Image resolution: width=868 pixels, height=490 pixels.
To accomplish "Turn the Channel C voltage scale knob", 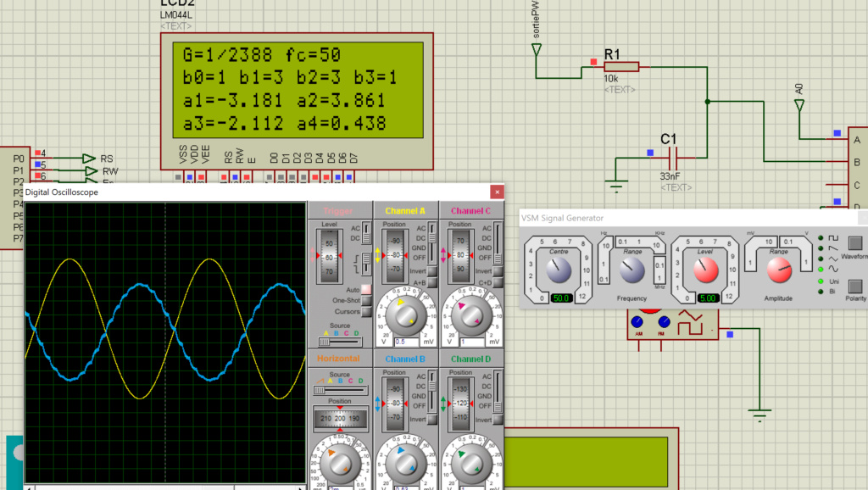I will click(x=471, y=315).
